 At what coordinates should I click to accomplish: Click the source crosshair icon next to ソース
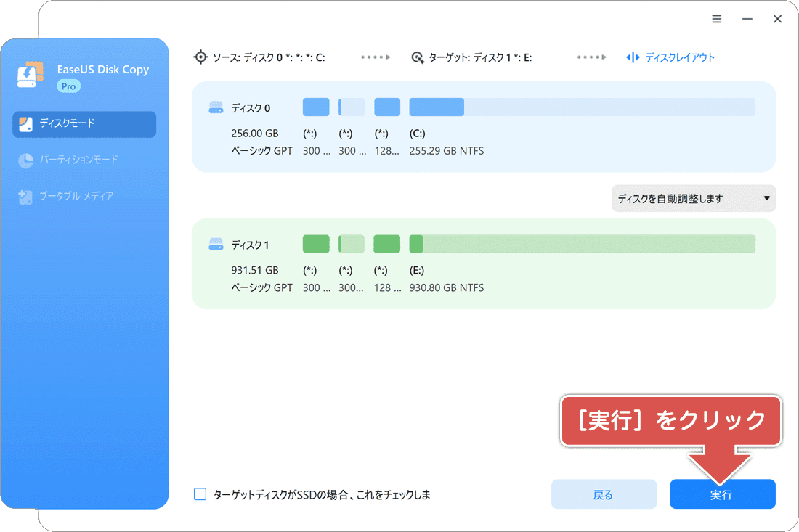click(200, 57)
